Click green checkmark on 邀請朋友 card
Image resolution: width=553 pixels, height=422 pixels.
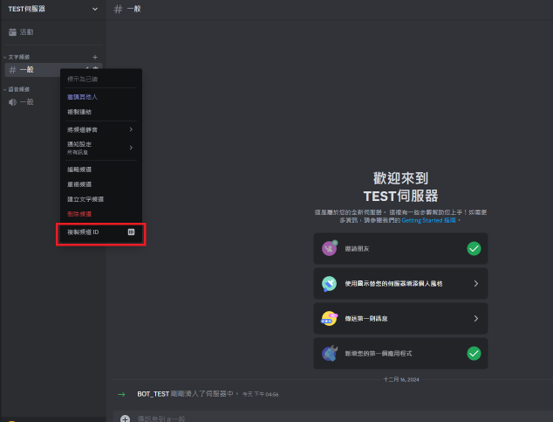(474, 249)
